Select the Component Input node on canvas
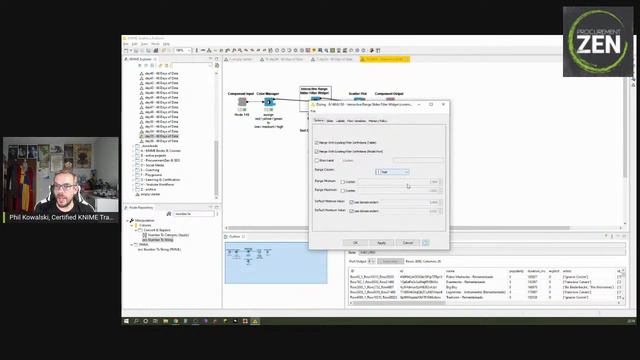Viewport: 640px width, 360px height. point(242,102)
